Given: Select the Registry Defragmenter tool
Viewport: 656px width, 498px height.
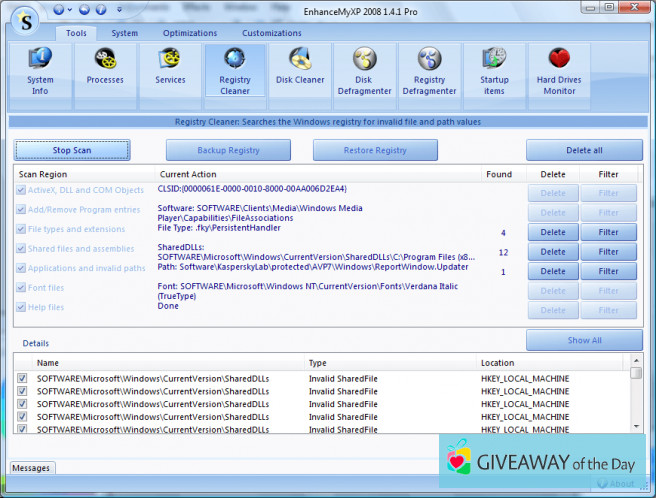Looking at the screenshot, I should [429, 70].
